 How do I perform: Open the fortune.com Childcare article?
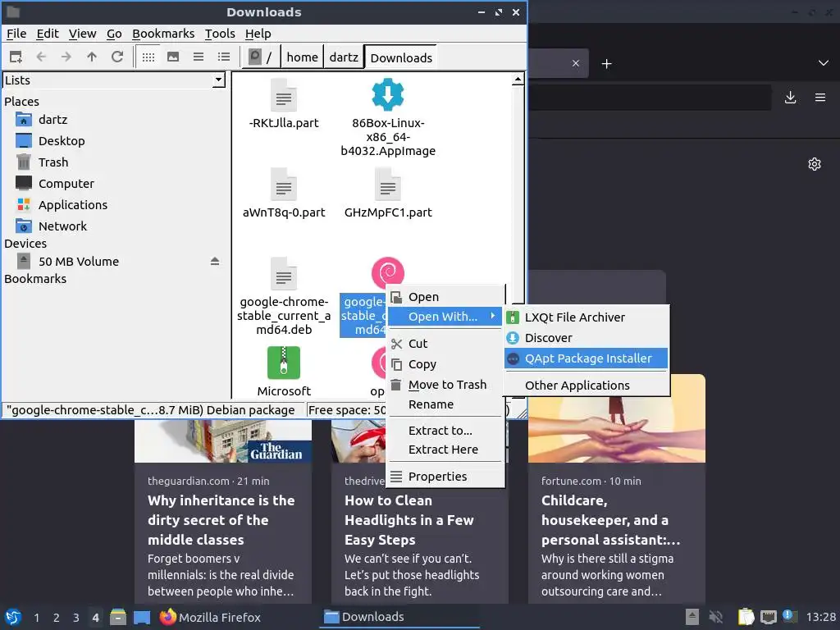(x=617, y=489)
